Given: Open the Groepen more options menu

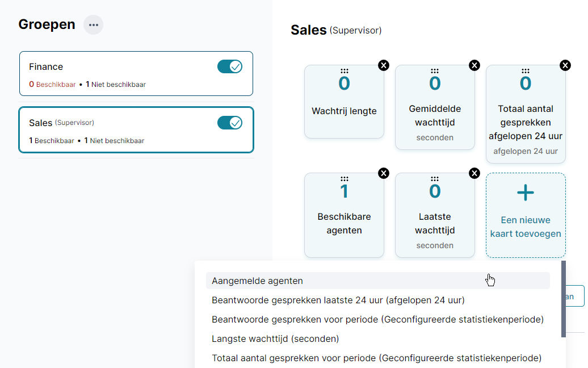Looking at the screenshot, I should pos(94,25).
